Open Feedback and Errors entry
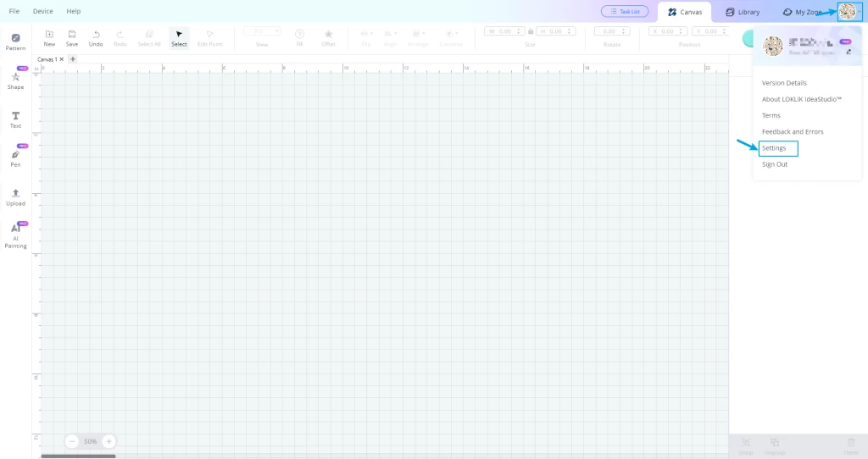The width and height of the screenshot is (868, 459). 793,131
